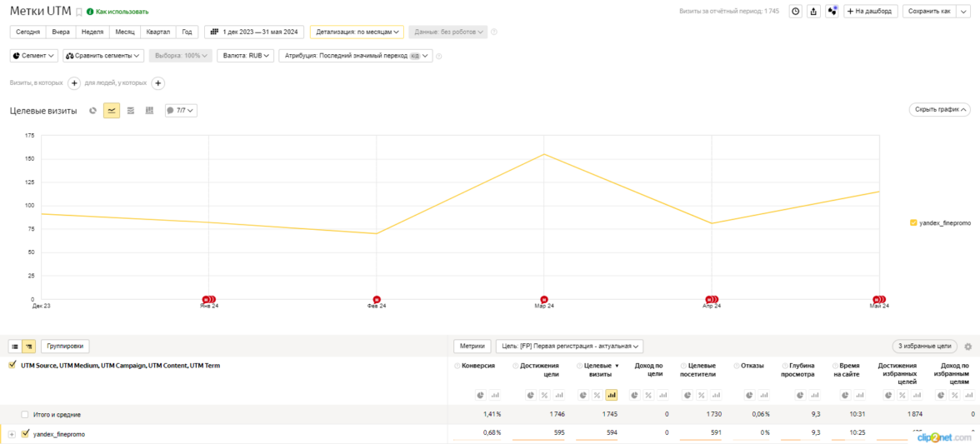Show percent for Доход по избранным целям
980x444 pixels.
point(954,396)
